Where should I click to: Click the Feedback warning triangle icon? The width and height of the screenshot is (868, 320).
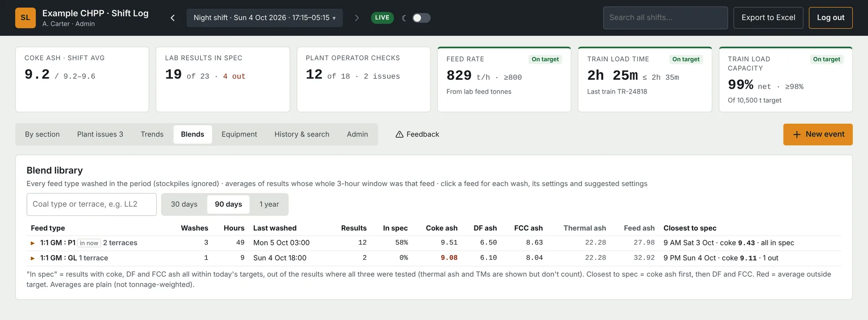pyautogui.click(x=400, y=134)
